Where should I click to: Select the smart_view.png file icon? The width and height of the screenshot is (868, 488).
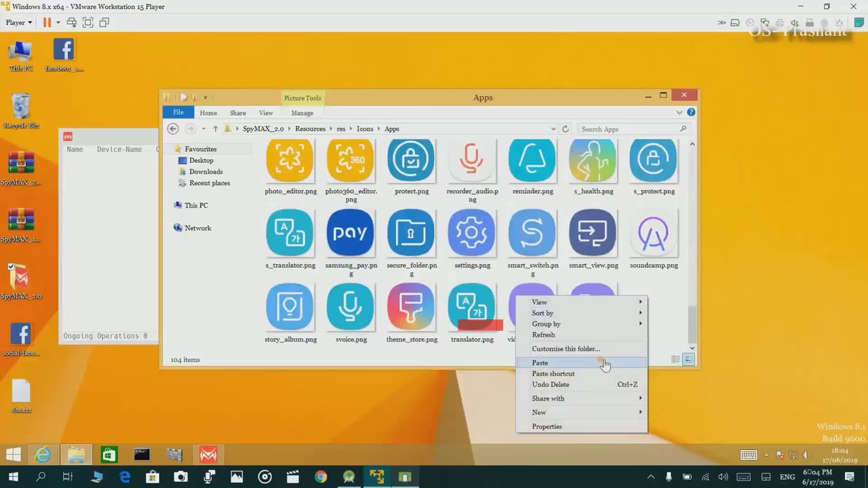593,232
